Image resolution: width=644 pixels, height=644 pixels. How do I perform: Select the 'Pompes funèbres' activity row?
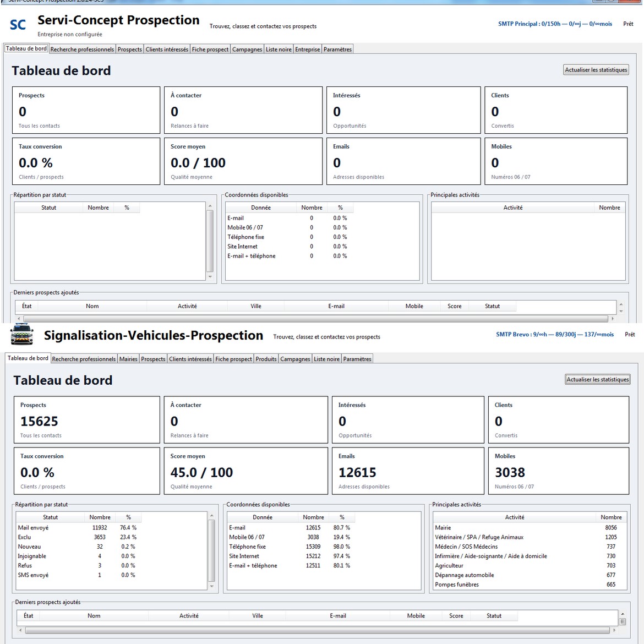(530, 585)
